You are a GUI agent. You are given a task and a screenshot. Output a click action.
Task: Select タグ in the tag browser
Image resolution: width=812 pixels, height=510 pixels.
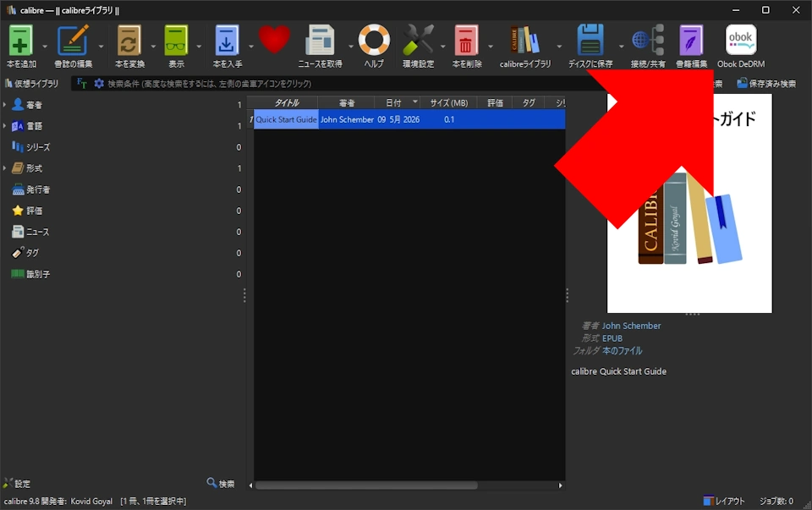pyautogui.click(x=32, y=253)
